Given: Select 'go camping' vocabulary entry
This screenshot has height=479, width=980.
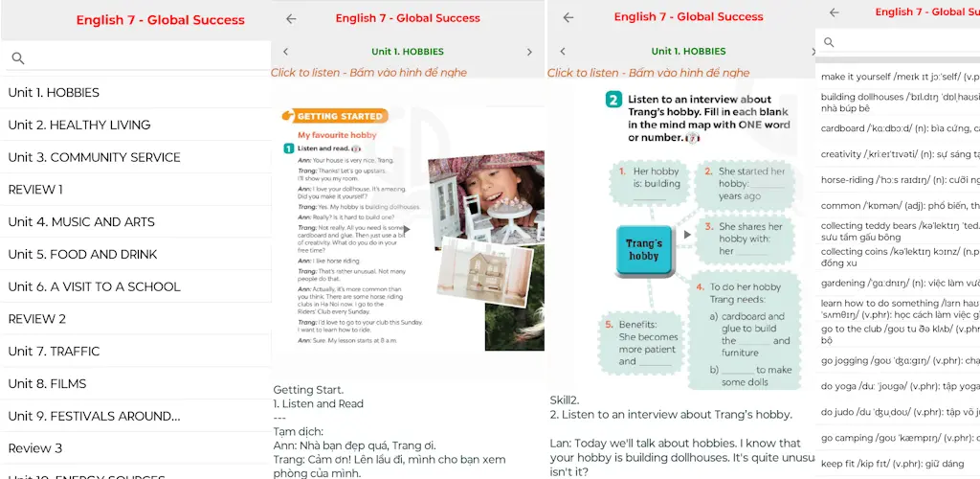Looking at the screenshot, I should [x=898, y=438].
